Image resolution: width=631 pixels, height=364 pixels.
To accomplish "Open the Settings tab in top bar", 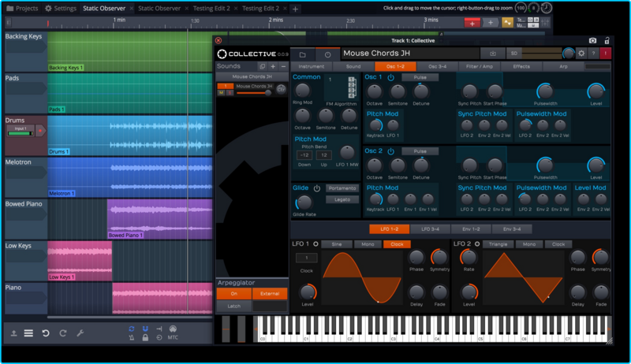I will (x=60, y=8).
